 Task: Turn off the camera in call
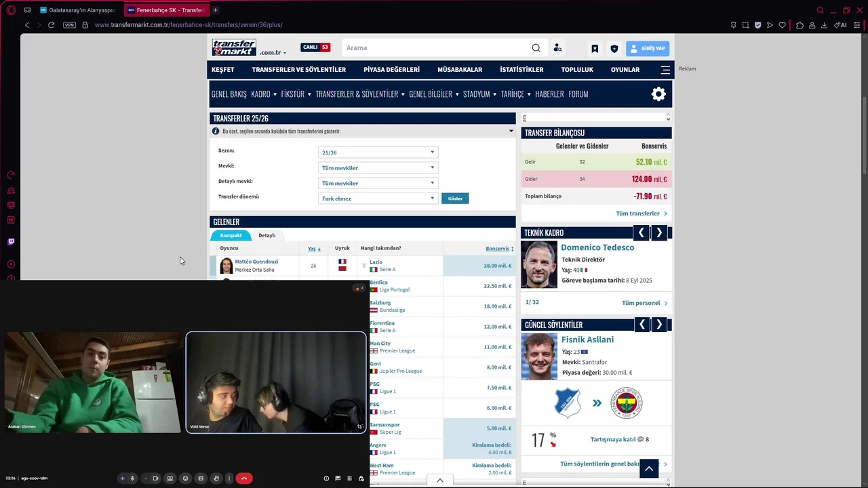click(155, 479)
